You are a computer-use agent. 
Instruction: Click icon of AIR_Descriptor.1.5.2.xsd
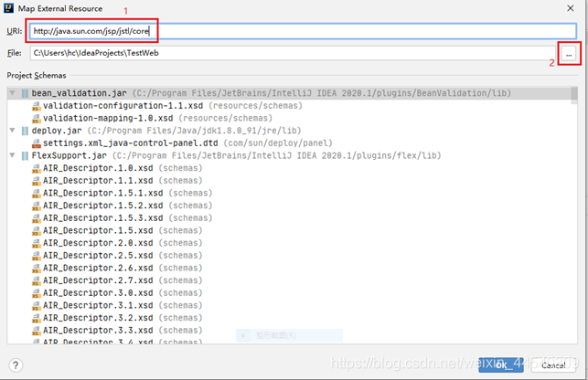[36, 206]
